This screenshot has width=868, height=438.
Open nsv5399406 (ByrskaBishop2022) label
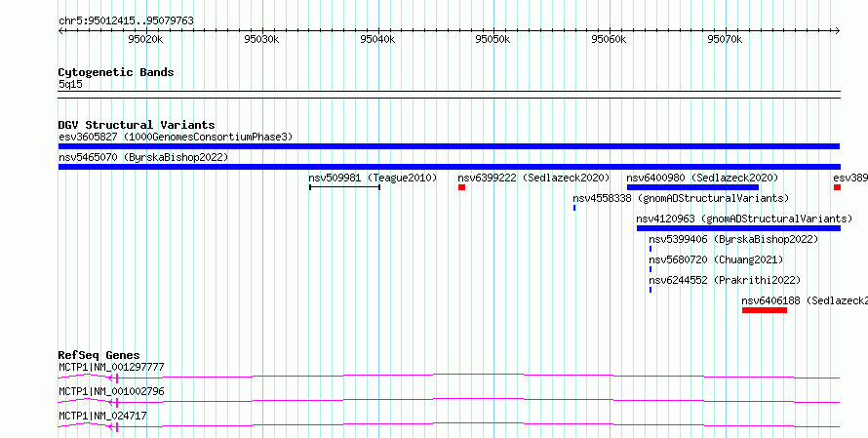[733, 239]
